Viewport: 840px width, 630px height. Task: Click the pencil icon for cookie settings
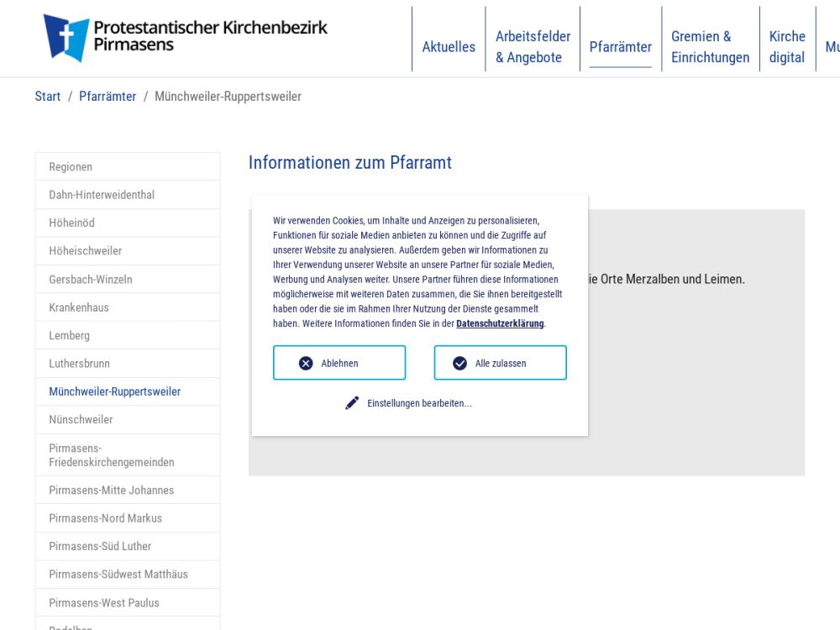click(x=352, y=403)
